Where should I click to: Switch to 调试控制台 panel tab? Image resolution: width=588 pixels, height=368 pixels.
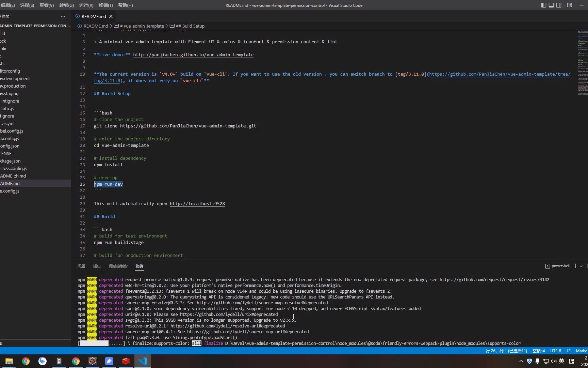click(118, 266)
